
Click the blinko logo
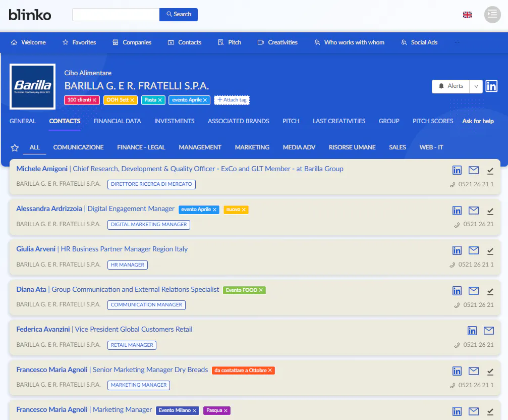(x=30, y=15)
